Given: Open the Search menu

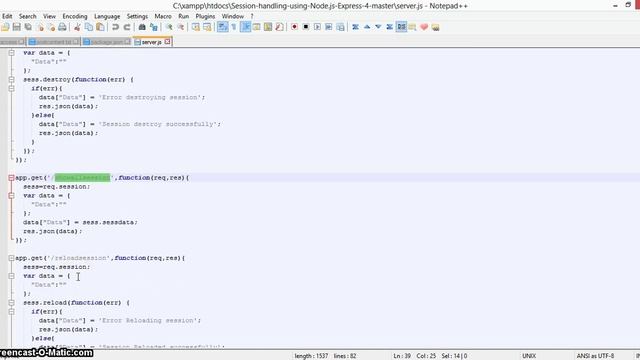Looking at the screenshot, I should tap(28, 16).
